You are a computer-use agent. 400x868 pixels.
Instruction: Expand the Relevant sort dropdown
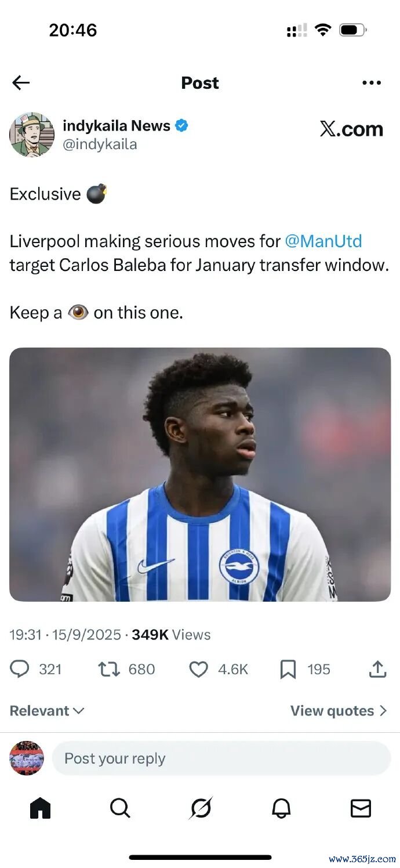[x=47, y=711]
